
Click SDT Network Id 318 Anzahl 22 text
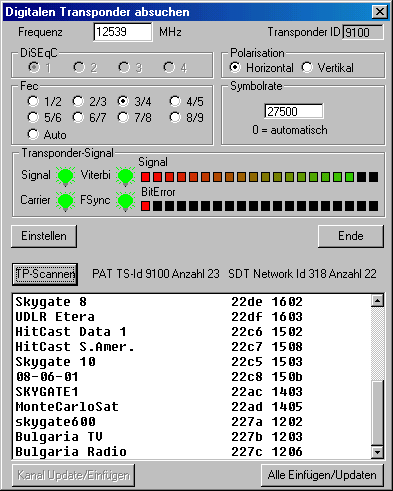(302, 274)
